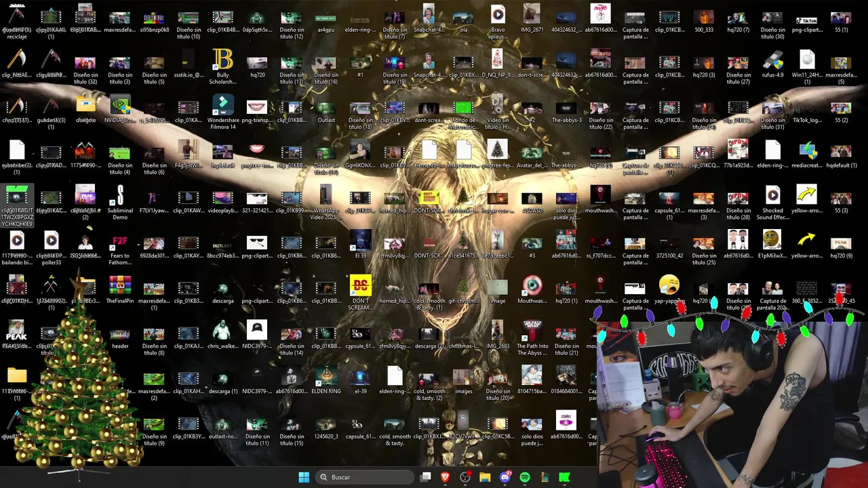
Task: Select the DON'T SCREAM desktop icon
Action: (x=360, y=292)
